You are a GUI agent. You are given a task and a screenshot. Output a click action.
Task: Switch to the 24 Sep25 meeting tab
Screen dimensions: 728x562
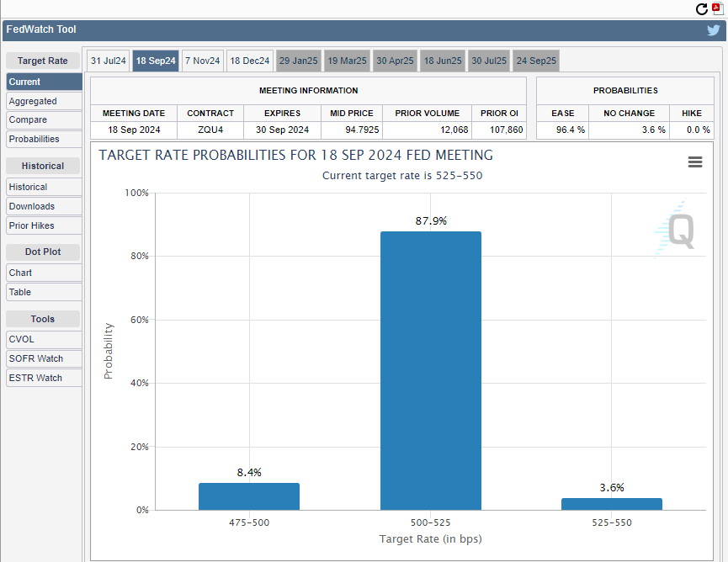click(536, 61)
